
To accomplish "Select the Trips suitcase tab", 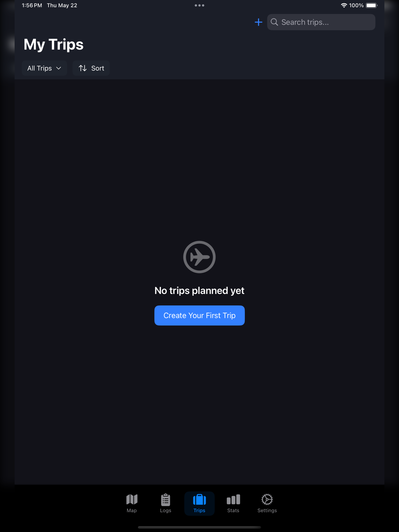I will (199, 503).
